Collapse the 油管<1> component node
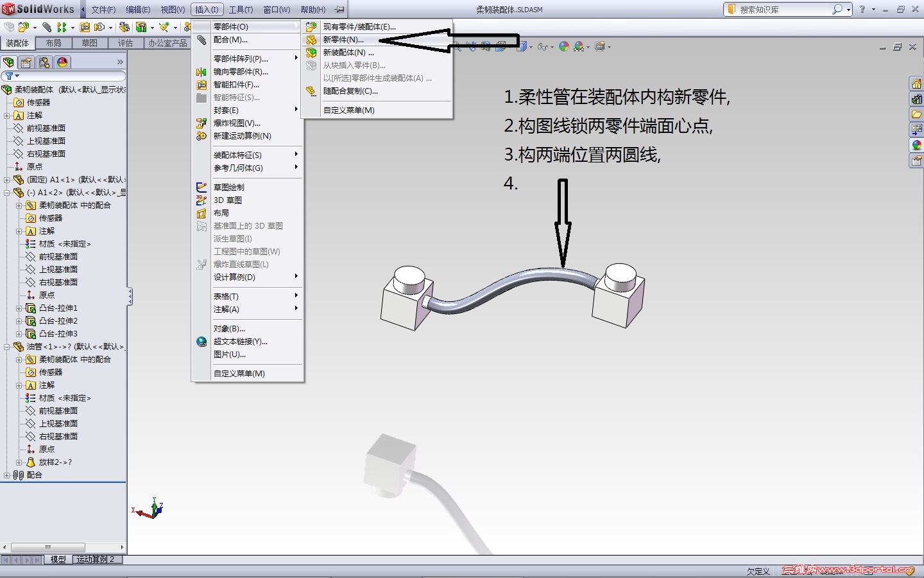This screenshot has width=924, height=578. [7, 347]
